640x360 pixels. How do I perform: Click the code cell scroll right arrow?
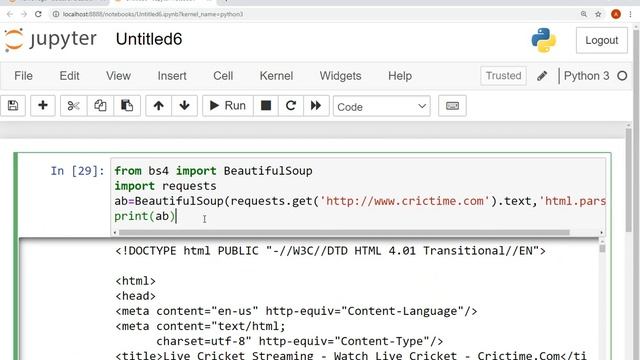[601, 233]
